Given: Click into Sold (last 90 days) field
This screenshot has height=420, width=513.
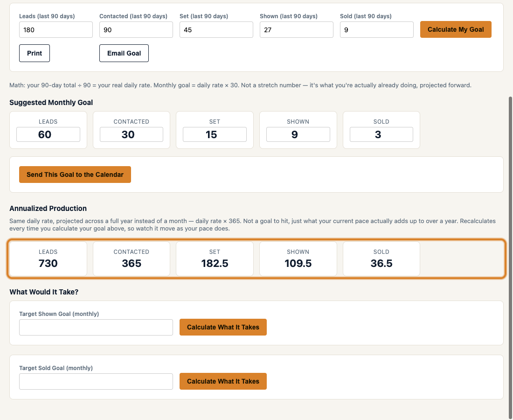Looking at the screenshot, I should 376,30.
